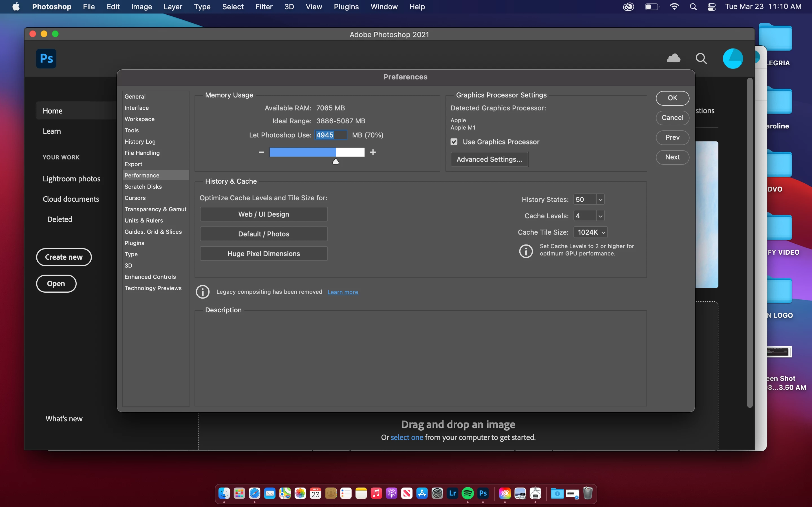Open the Filter menu
This screenshot has width=812, height=507.
point(263,7)
